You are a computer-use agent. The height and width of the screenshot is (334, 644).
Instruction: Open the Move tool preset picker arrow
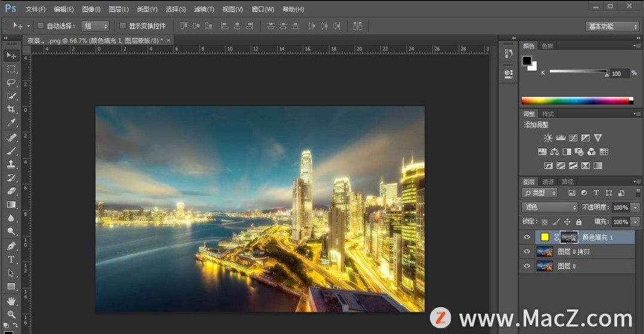pos(28,26)
